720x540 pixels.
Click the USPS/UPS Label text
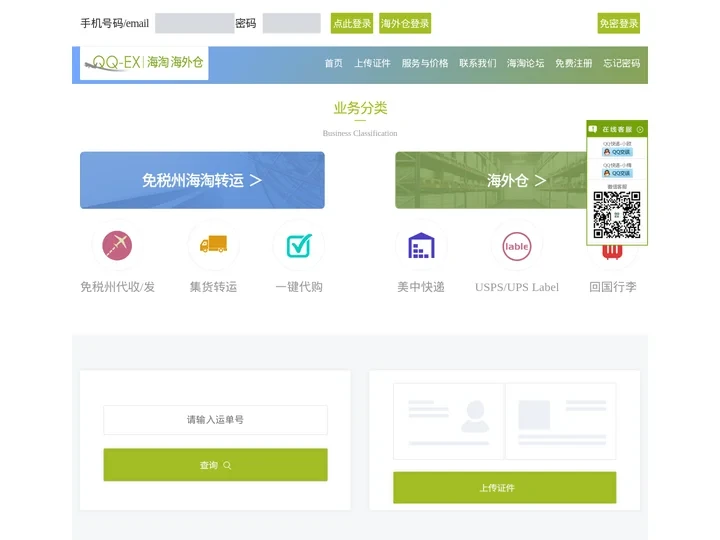[x=517, y=287]
